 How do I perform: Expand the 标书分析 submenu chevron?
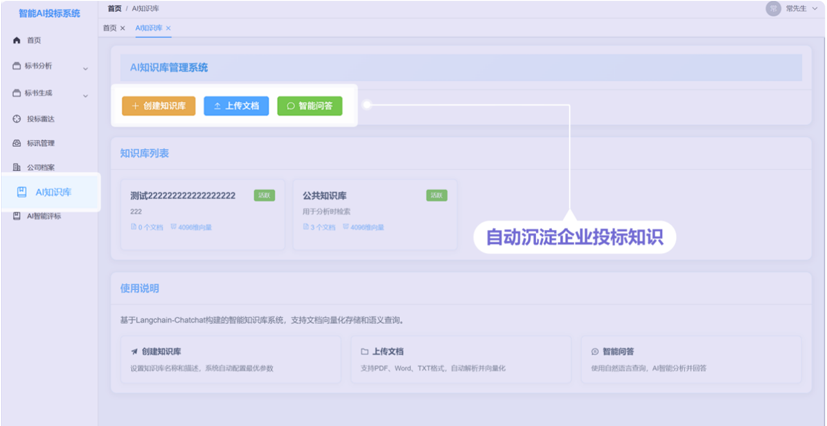(85, 68)
